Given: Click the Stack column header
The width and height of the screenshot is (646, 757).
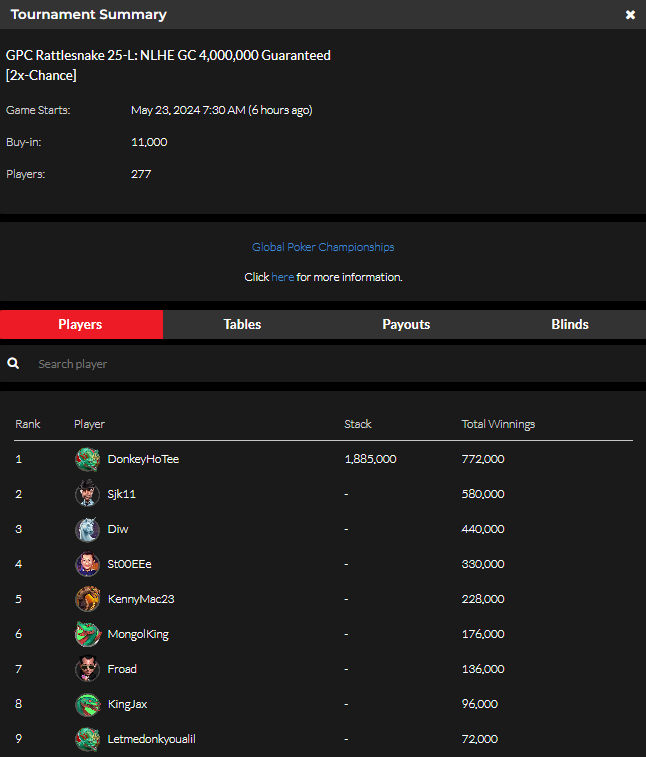Looking at the screenshot, I should (x=358, y=424).
